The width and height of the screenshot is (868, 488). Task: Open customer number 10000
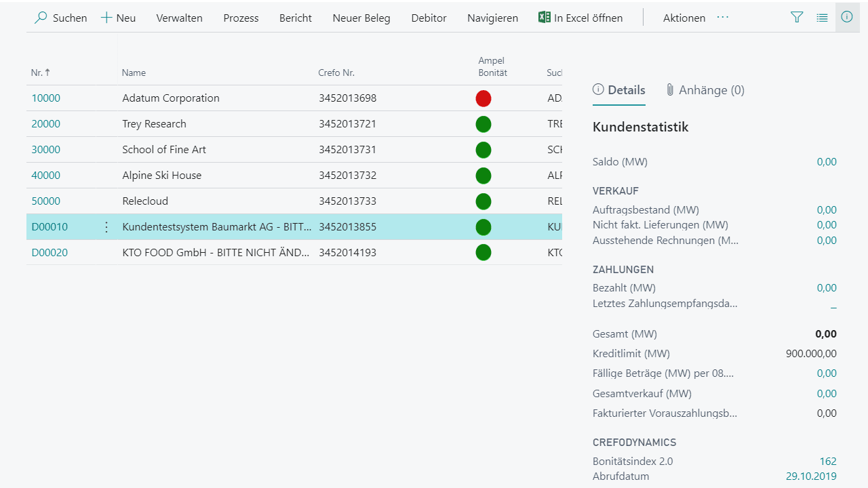[x=46, y=98]
